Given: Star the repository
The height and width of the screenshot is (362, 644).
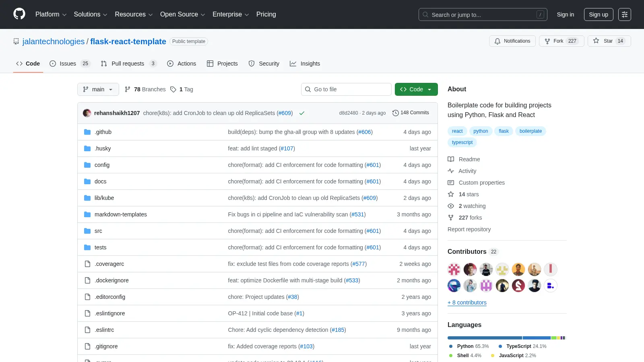Looking at the screenshot, I should click(x=609, y=41).
